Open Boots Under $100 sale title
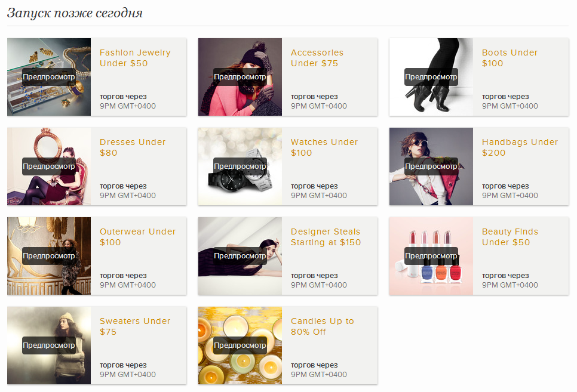 click(510, 58)
